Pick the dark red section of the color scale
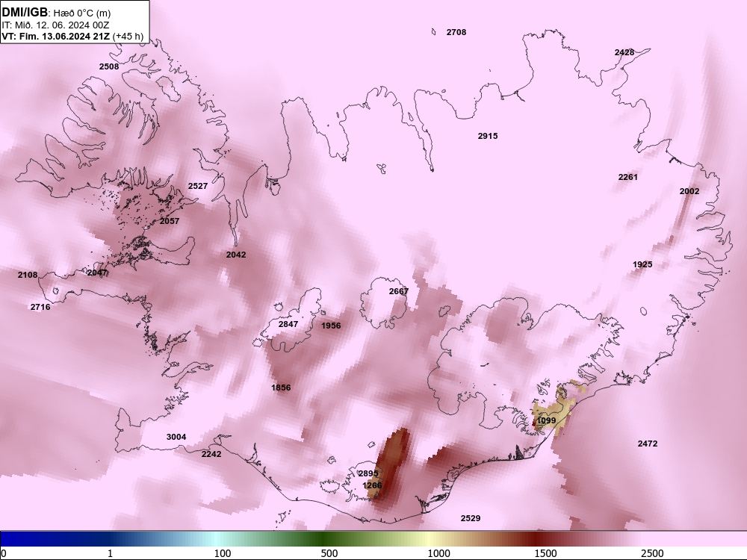The height and width of the screenshot is (560, 747). [536, 539]
